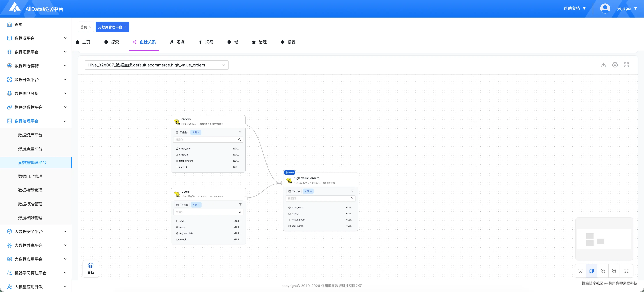644x292 pixels.
Task: Expand 机器学习算法平台 sidebar menu
Action: (x=36, y=273)
